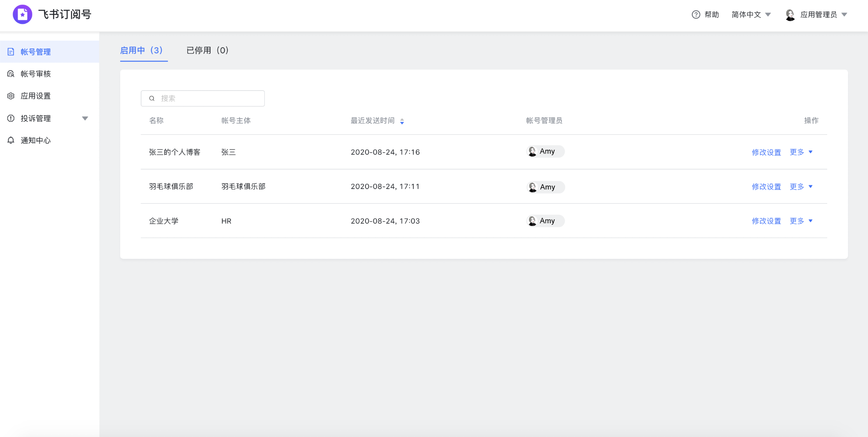Click the 投诉管理 exclamation icon
868x437 pixels.
coord(11,118)
